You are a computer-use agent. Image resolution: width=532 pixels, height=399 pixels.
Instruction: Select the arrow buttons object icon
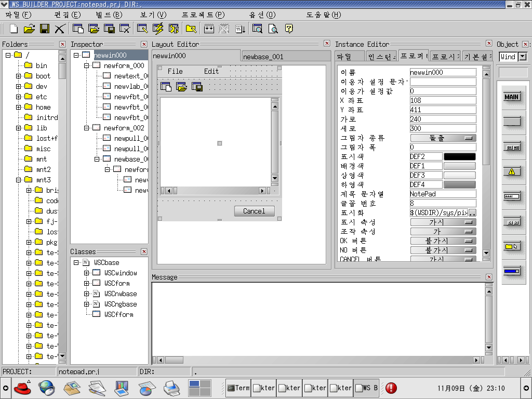(x=512, y=222)
